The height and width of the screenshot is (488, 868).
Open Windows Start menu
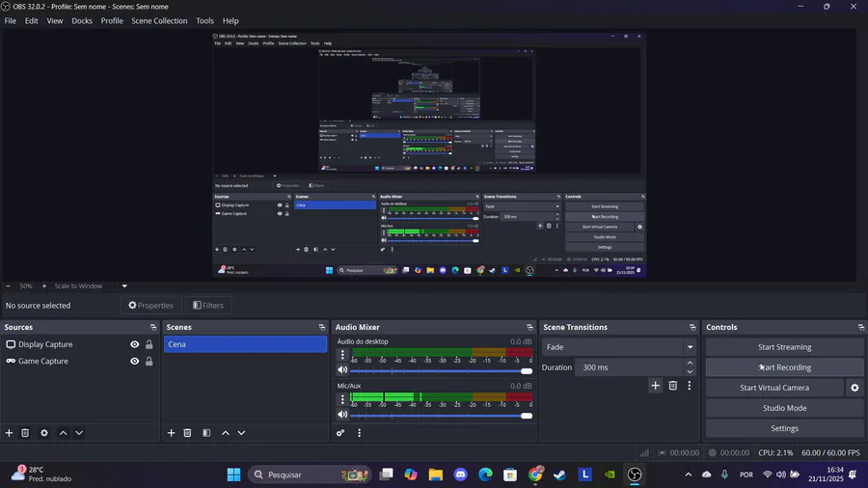coord(233,474)
